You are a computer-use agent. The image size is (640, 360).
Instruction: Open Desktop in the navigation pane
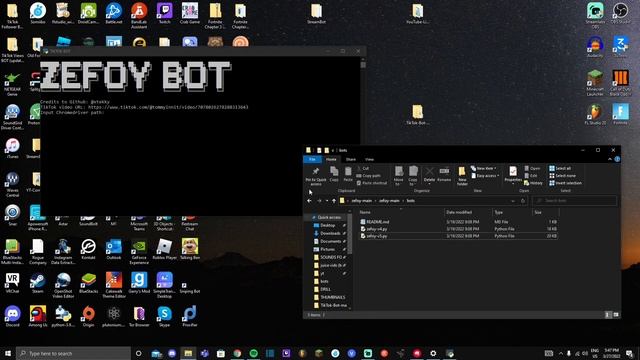coord(327,225)
